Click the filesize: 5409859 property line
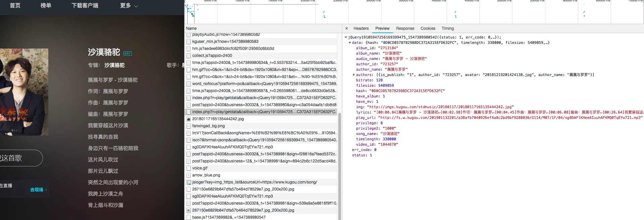Image resolution: width=644 pixels, height=220 pixels. (x=375, y=85)
